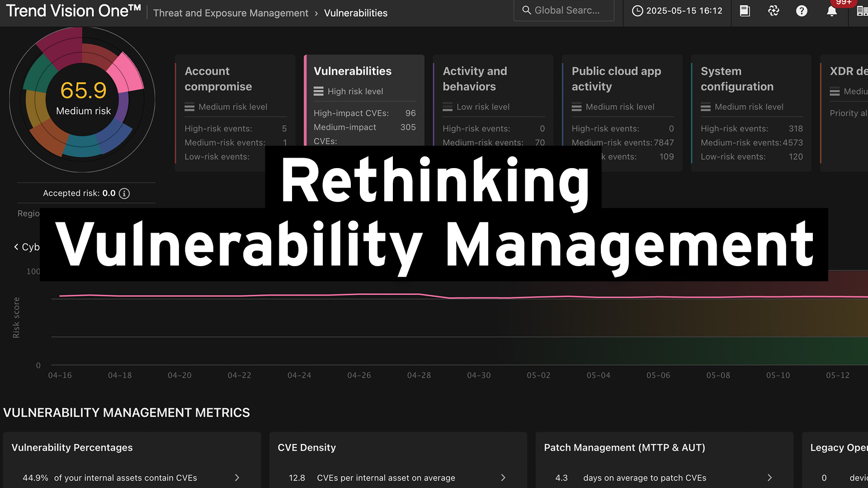Click the 4.3 days patch value
This screenshot has width=868, height=488.
(561, 478)
